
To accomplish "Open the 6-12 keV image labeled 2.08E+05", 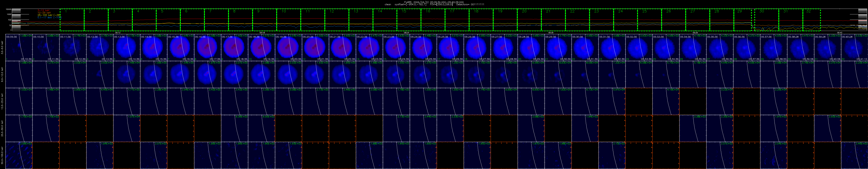I will (261, 74).
